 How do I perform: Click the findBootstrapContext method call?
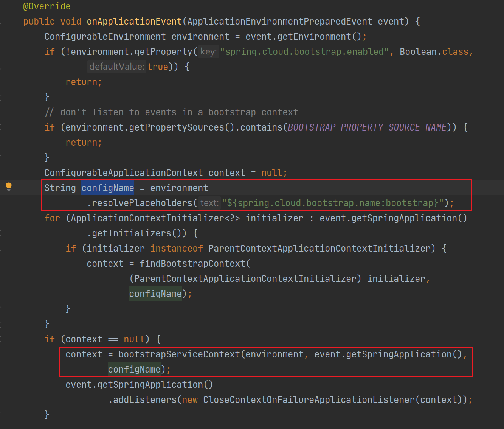(x=192, y=264)
